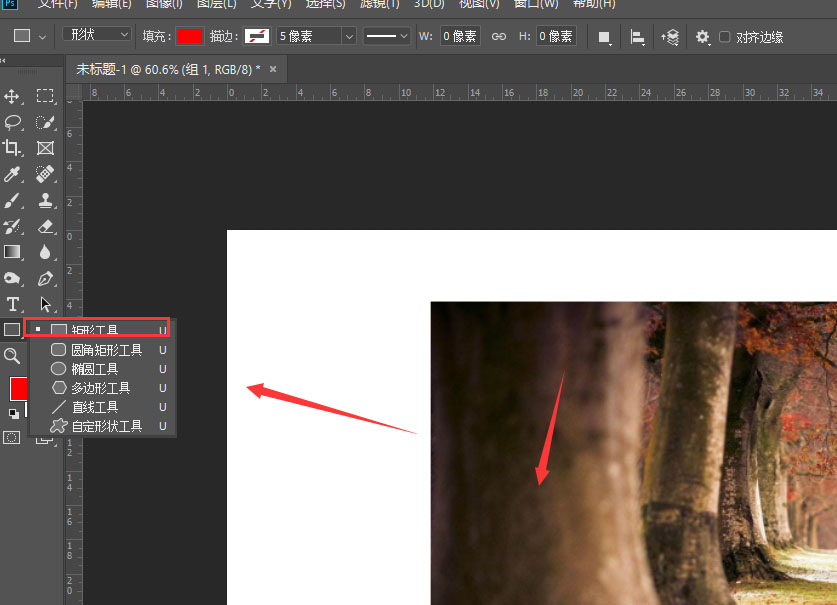837x605 pixels.
Task: Activate the Type tool
Action: [x=13, y=304]
